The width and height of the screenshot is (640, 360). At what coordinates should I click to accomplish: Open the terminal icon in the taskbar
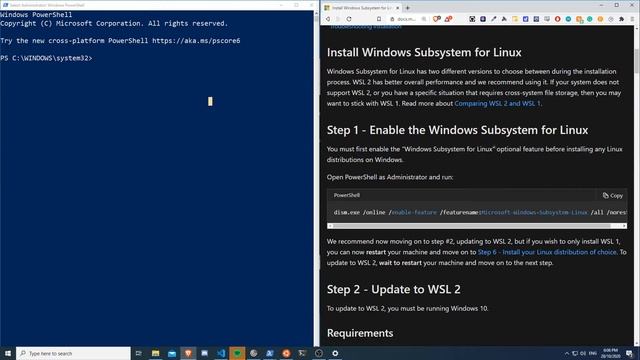[302, 353]
